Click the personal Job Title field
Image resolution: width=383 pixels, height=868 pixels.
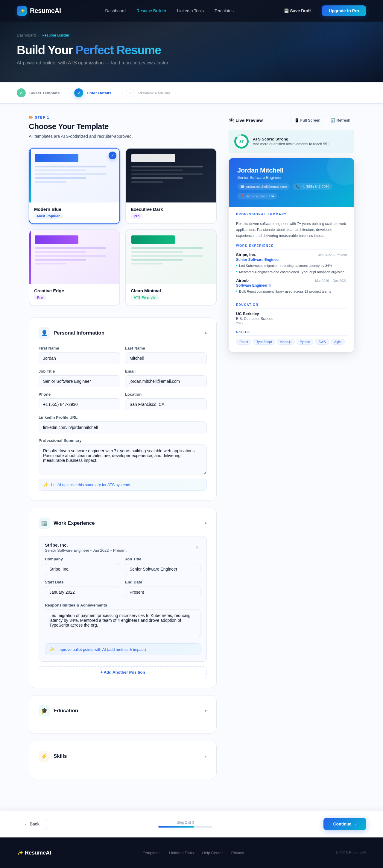(79, 381)
